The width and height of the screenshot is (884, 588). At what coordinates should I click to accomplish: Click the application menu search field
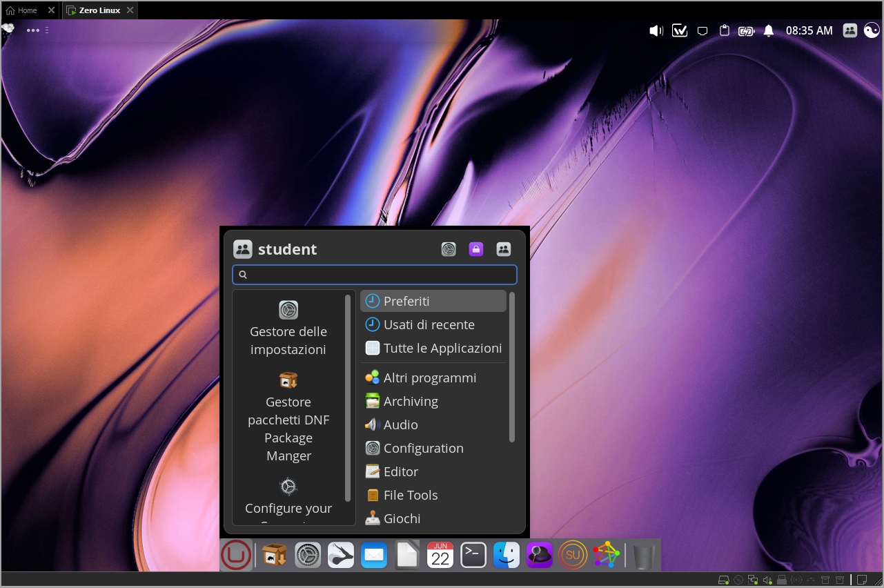375,275
